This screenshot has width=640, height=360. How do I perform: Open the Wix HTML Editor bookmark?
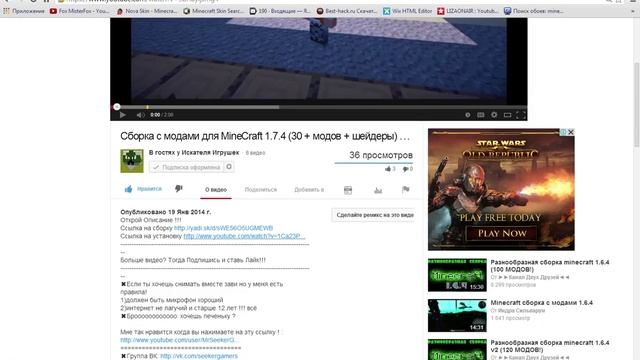(407, 11)
